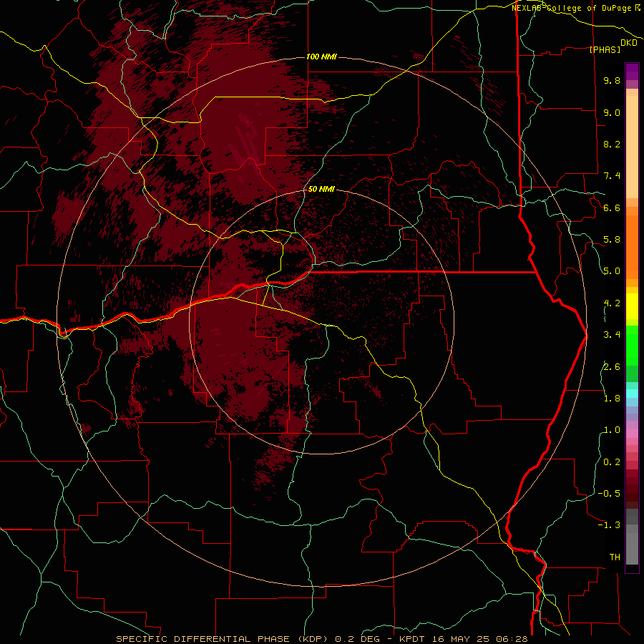Click the 0.2 scale value

[x=612, y=462]
